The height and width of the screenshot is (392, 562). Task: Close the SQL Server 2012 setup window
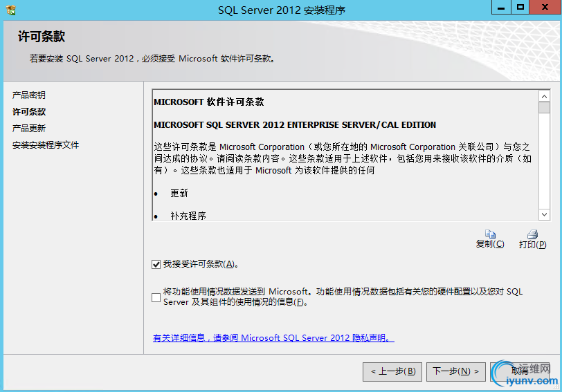[x=545, y=7]
